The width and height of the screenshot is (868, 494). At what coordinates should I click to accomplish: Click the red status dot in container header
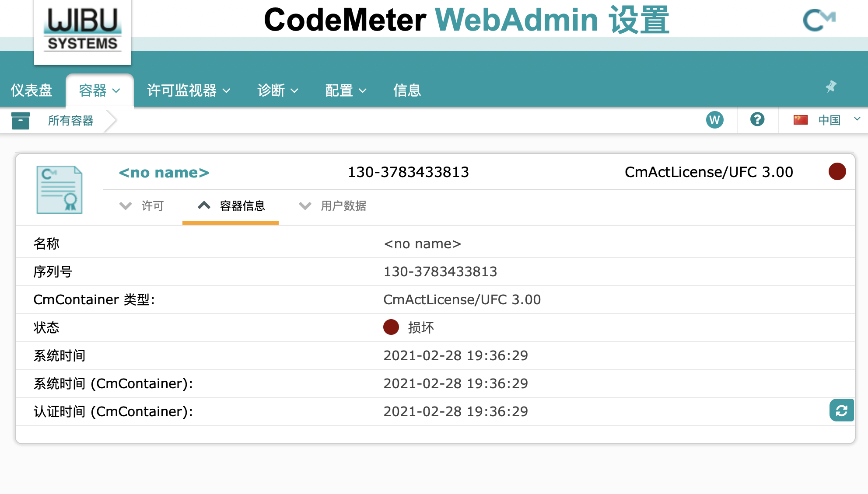837,171
